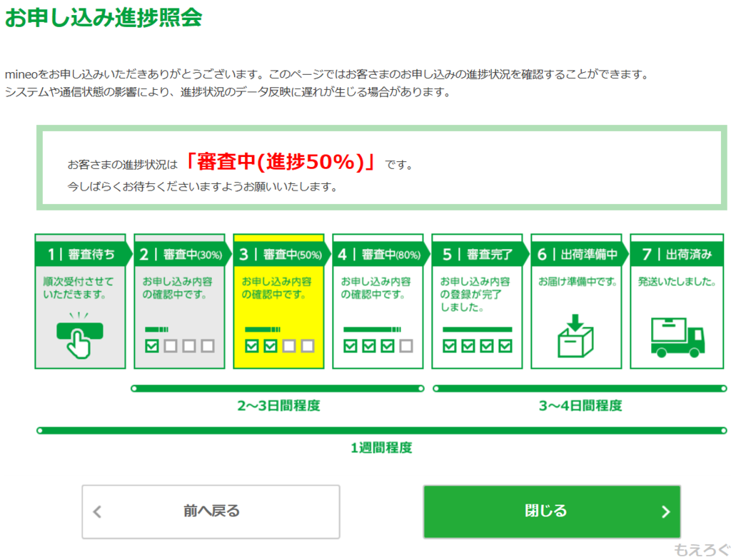Click the checked box in step 2 card
731x560 pixels.
(x=152, y=346)
